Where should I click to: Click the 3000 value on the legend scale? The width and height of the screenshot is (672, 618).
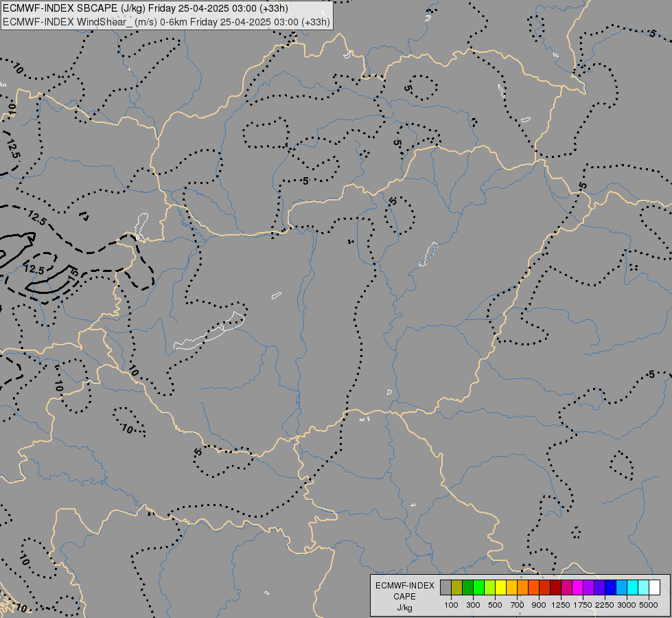click(x=627, y=605)
